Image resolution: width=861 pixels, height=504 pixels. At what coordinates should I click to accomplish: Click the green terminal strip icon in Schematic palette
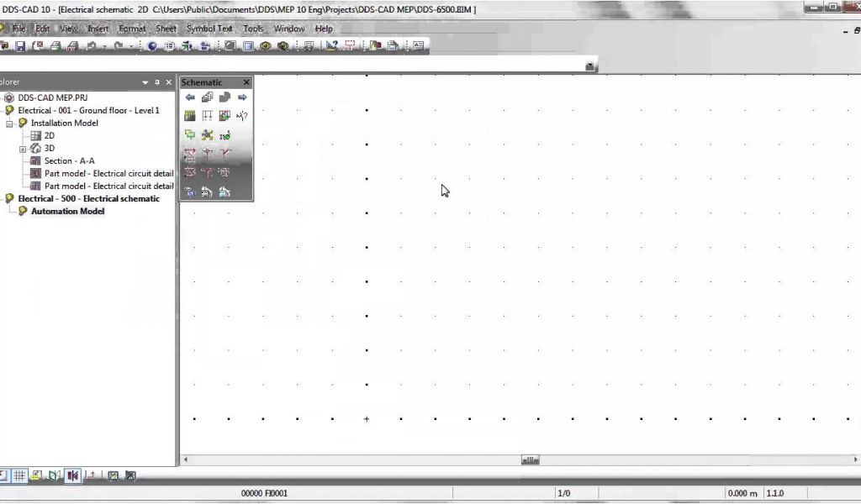coord(190,116)
